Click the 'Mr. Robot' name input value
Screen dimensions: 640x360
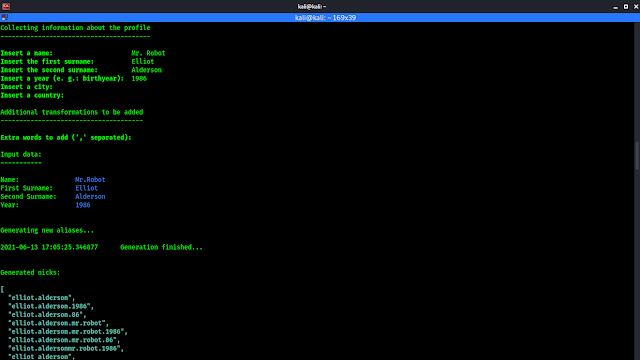pyautogui.click(x=148, y=53)
